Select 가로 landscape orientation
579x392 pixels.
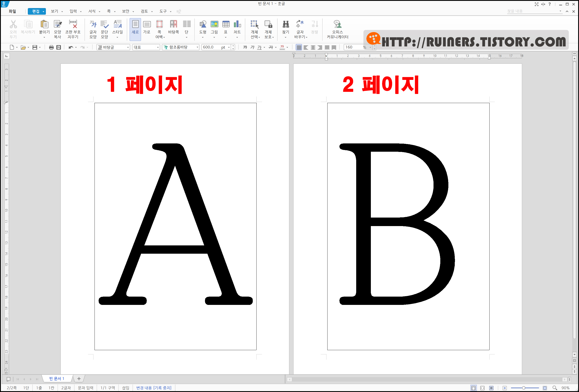(147, 24)
